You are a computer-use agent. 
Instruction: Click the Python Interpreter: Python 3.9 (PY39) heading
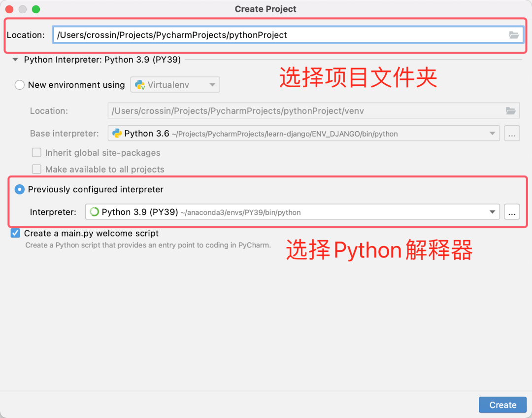point(102,60)
